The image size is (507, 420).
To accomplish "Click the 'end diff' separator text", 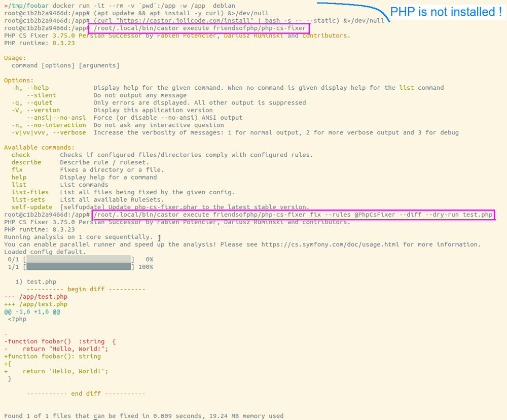I will click(x=86, y=394).
